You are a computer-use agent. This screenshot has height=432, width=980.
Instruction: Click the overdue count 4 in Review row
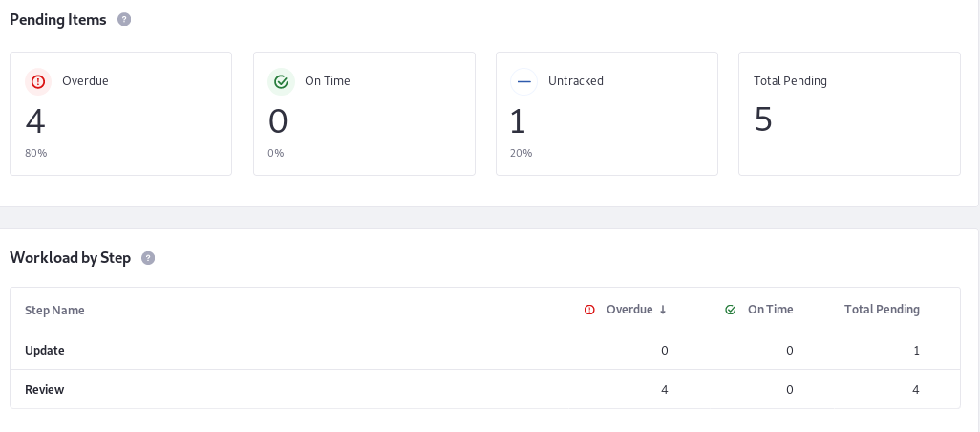coord(665,390)
